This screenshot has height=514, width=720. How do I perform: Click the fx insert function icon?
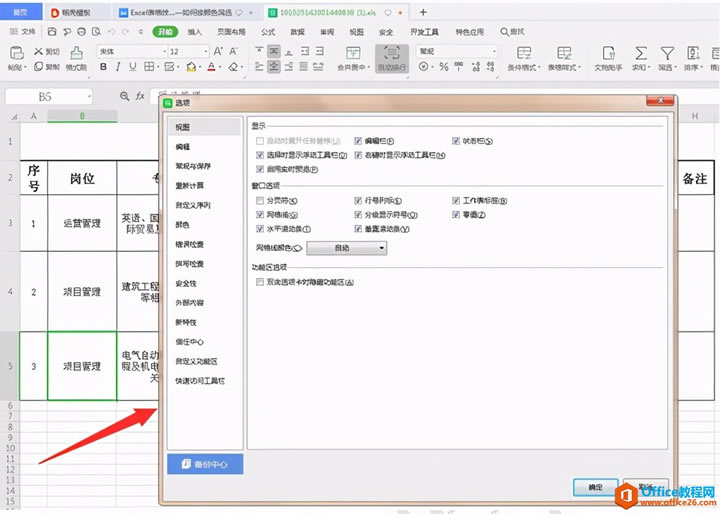140,96
